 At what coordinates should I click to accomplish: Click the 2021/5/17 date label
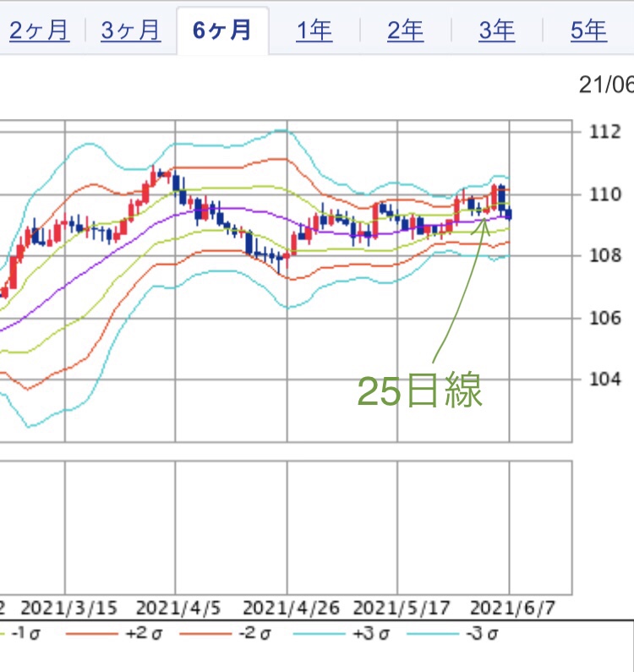[x=402, y=608]
